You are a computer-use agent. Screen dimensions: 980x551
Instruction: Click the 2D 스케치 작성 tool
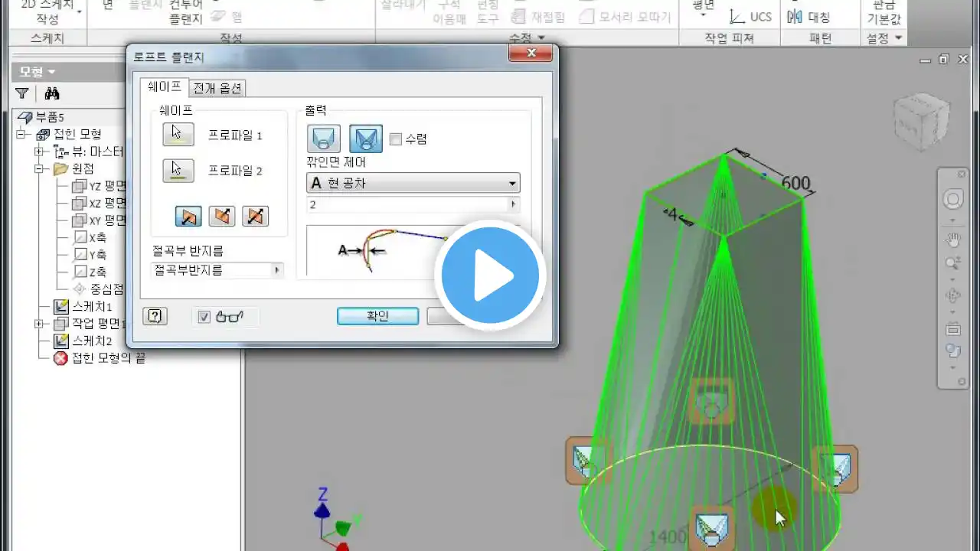coord(47,11)
